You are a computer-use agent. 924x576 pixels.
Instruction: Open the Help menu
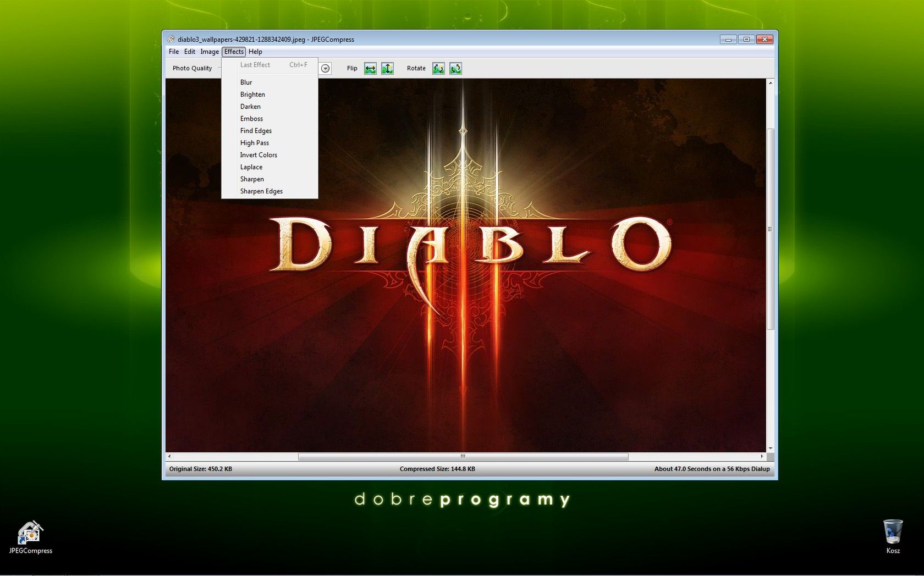[x=255, y=52]
